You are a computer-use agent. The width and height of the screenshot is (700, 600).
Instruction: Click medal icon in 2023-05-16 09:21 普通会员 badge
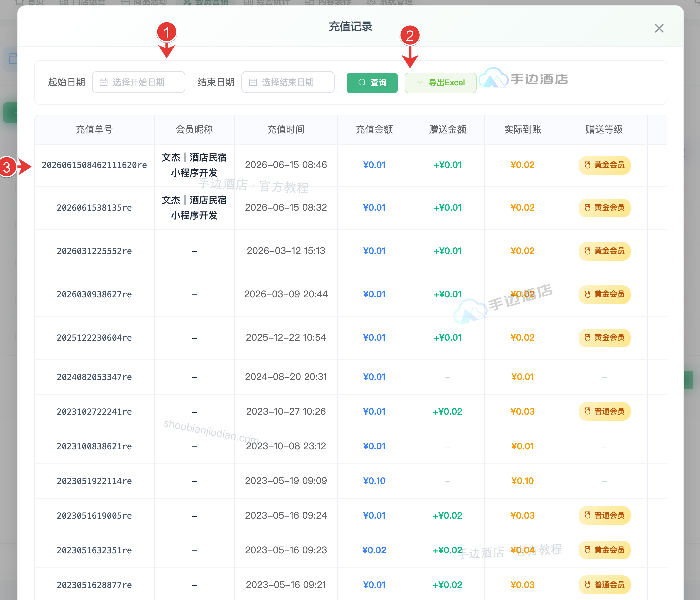point(587,584)
